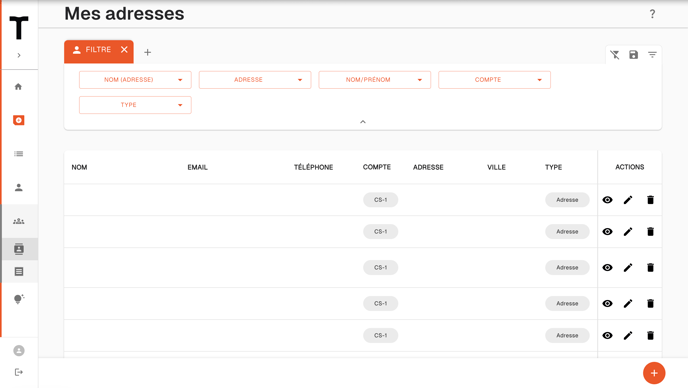688x388 pixels.
Task: Open the NOM/PRÉNOM filter dropdown
Action: (375, 80)
